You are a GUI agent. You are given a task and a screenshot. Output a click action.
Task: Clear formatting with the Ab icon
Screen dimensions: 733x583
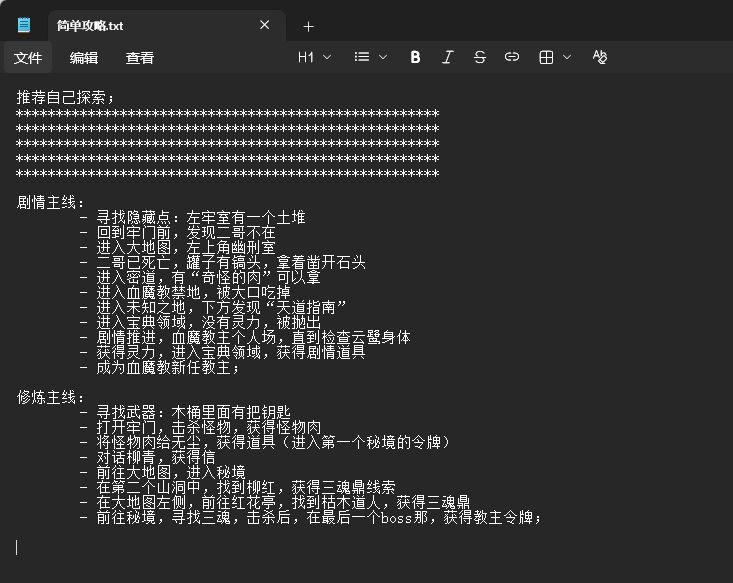pos(600,57)
